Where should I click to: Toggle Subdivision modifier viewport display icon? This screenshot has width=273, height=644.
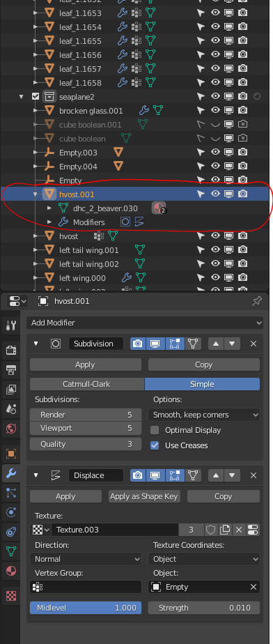click(x=155, y=344)
